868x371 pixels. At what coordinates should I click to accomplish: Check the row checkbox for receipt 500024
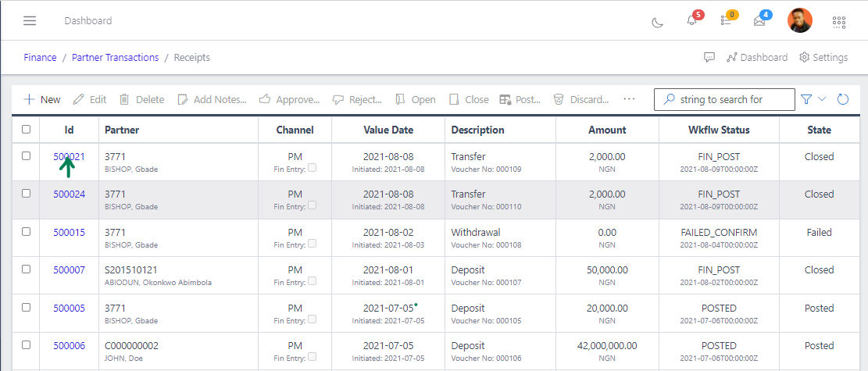[x=27, y=194]
